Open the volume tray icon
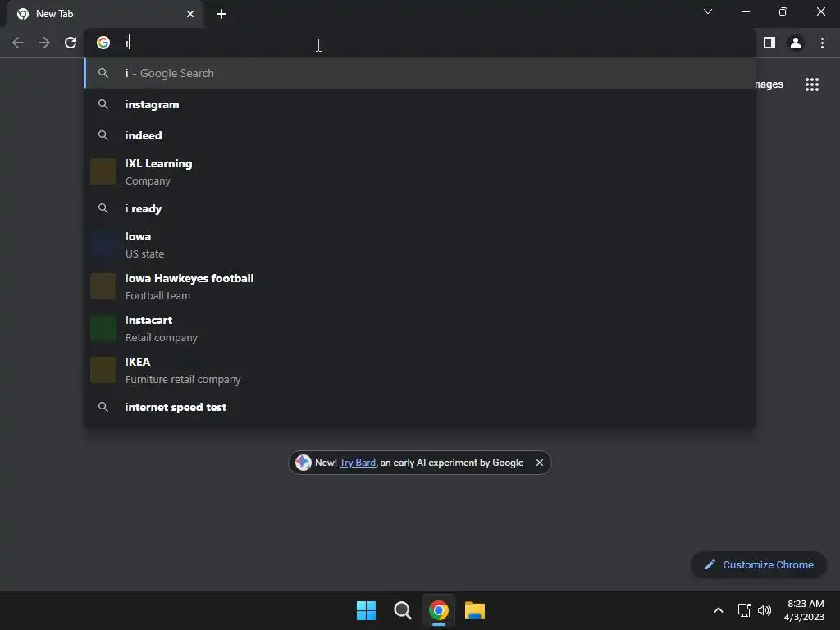The width and height of the screenshot is (840, 630). click(x=765, y=610)
